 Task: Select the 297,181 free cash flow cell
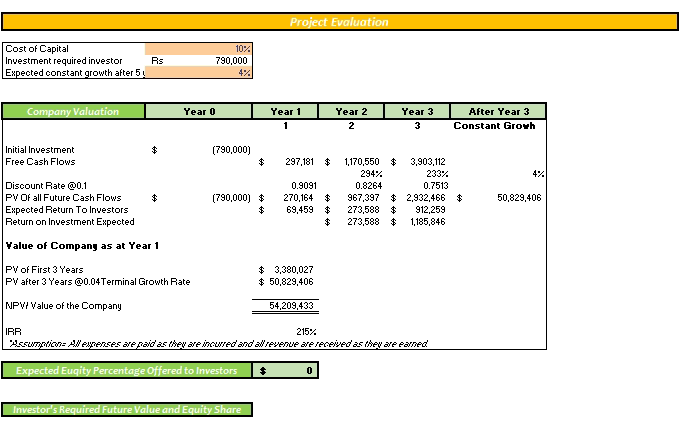coord(286,162)
